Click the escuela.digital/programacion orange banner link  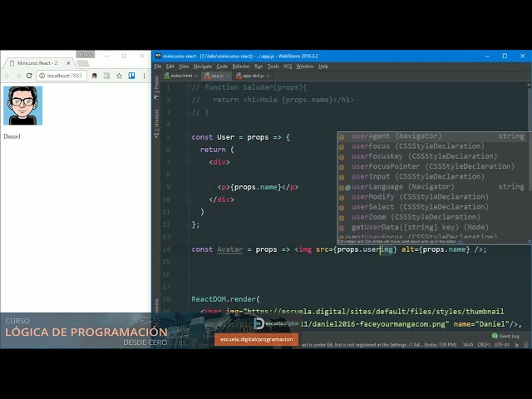click(257, 339)
